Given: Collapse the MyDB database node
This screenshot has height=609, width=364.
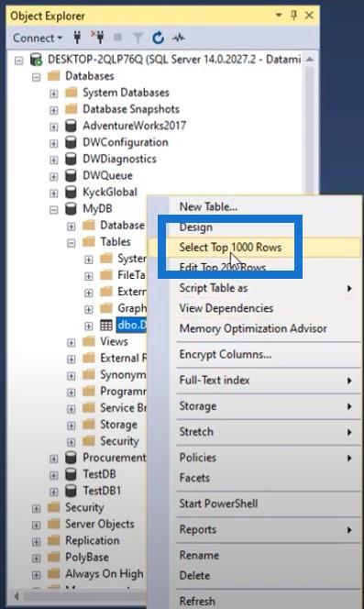Looking at the screenshot, I should 53,210.
